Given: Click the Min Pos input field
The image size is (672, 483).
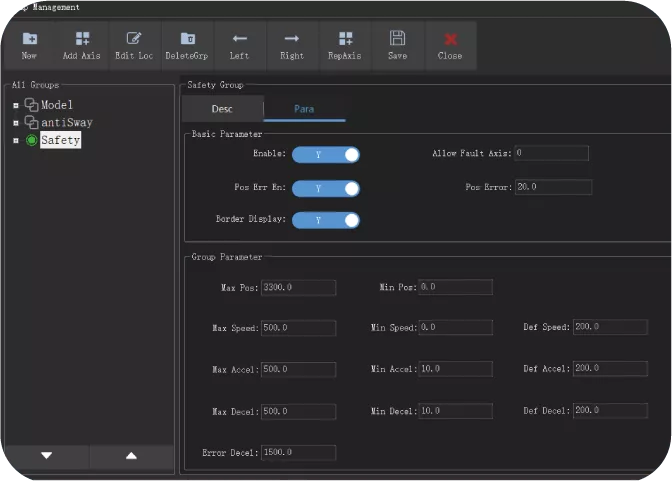Looking at the screenshot, I should 456,287.
